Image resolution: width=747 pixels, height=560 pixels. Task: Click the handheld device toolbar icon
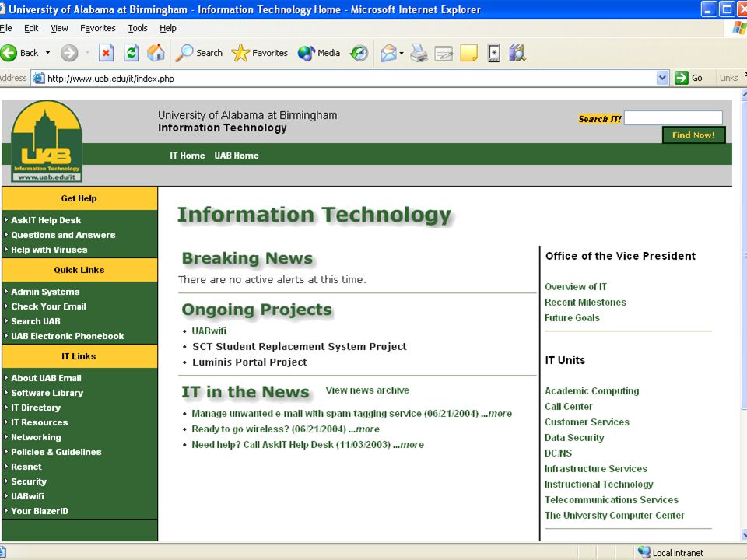(493, 53)
